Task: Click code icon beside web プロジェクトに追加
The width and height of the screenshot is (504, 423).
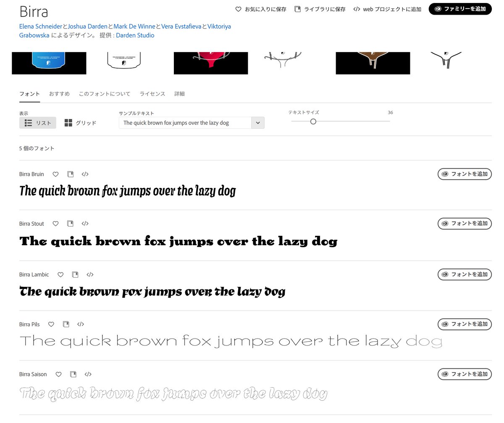Action: [357, 9]
